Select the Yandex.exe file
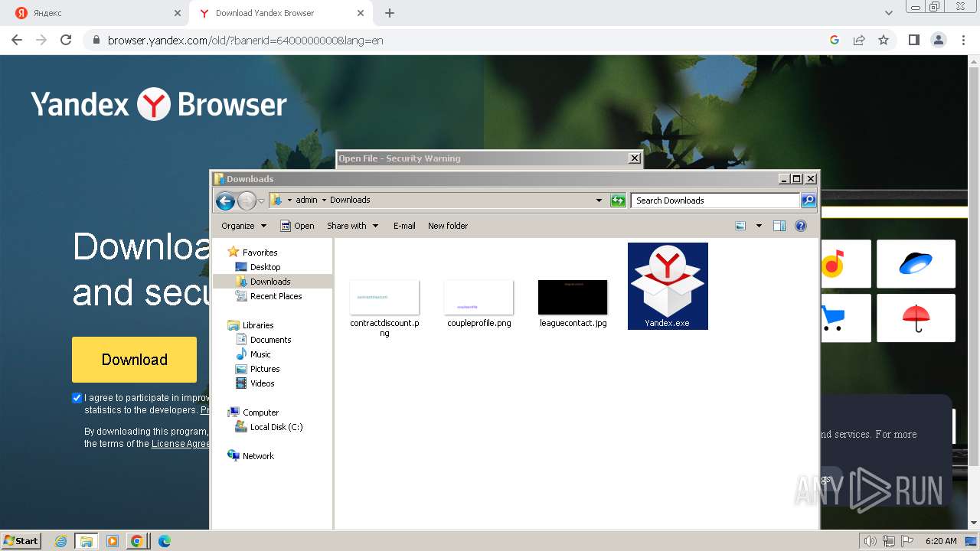This screenshot has width=980, height=551. coord(668,286)
